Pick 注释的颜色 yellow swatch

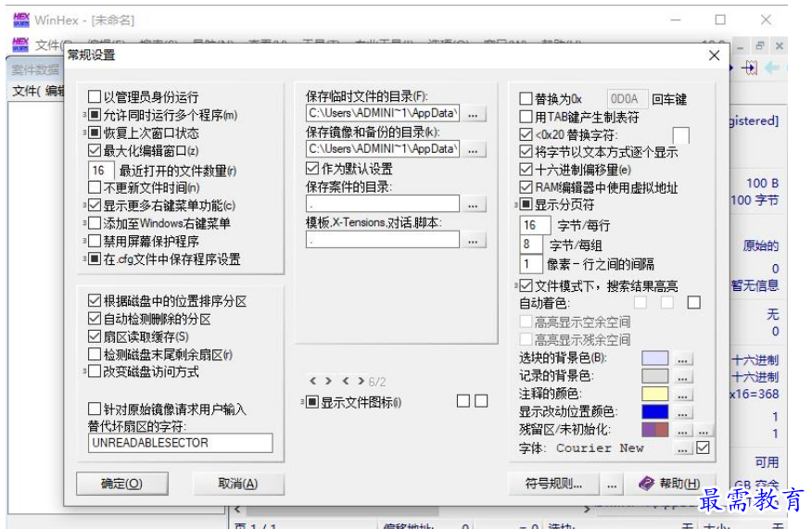(x=654, y=394)
